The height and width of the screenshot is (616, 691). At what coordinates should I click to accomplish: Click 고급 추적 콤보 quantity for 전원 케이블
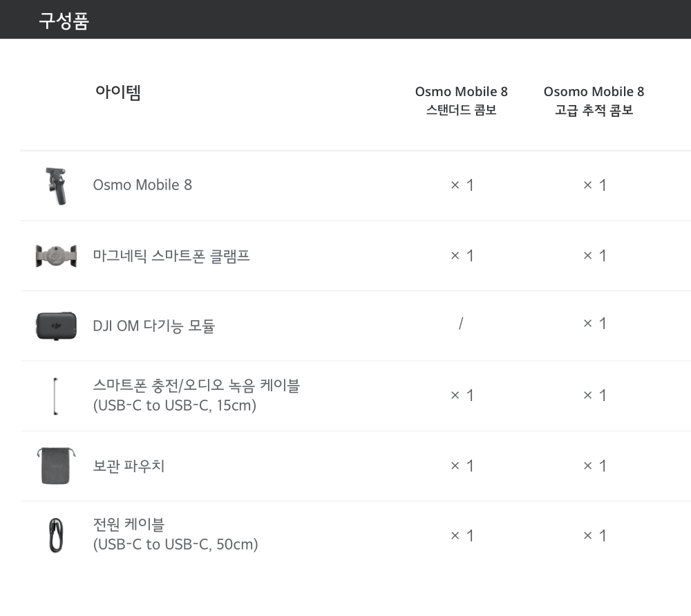(x=594, y=536)
